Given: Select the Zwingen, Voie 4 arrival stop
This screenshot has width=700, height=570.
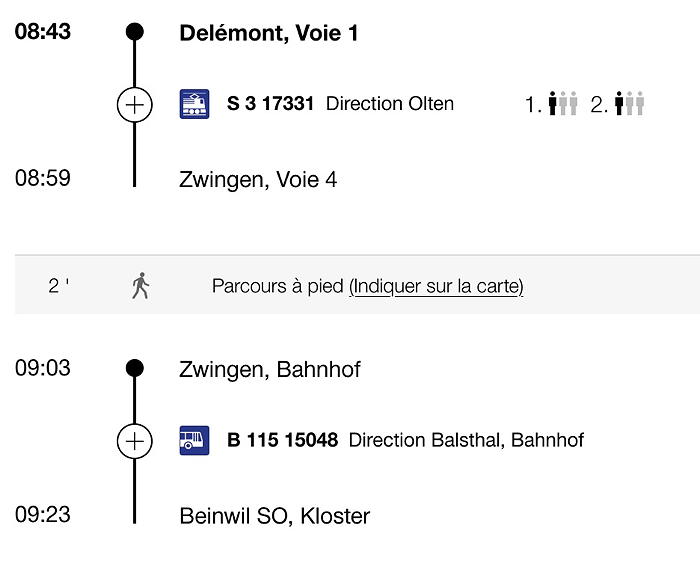Looking at the screenshot, I should [258, 180].
